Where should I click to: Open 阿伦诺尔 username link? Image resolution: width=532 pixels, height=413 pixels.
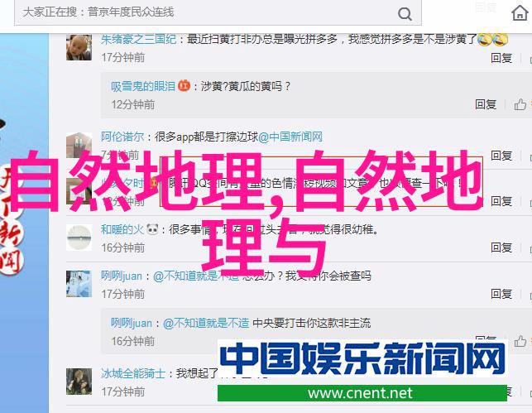click(122, 137)
